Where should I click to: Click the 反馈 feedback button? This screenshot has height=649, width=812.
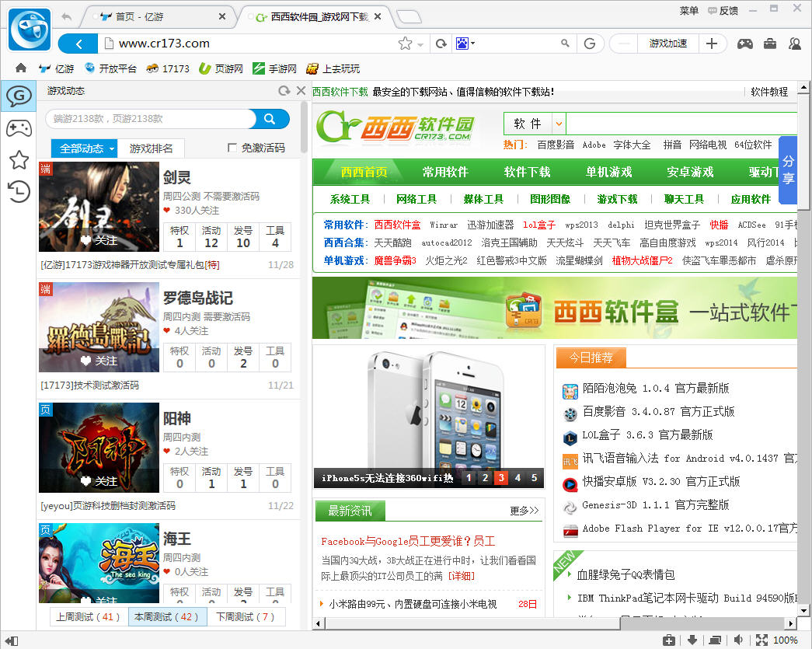pos(723,10)
